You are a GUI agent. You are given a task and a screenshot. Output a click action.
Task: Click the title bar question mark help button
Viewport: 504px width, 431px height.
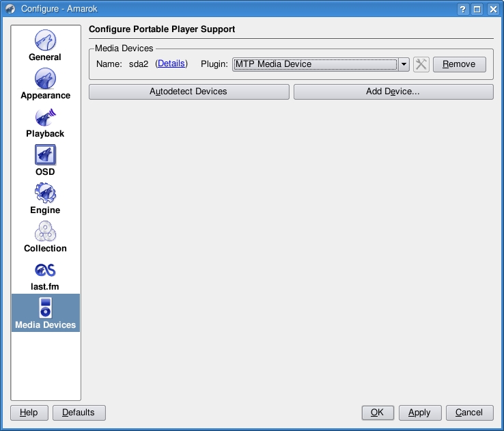point(464,9)
